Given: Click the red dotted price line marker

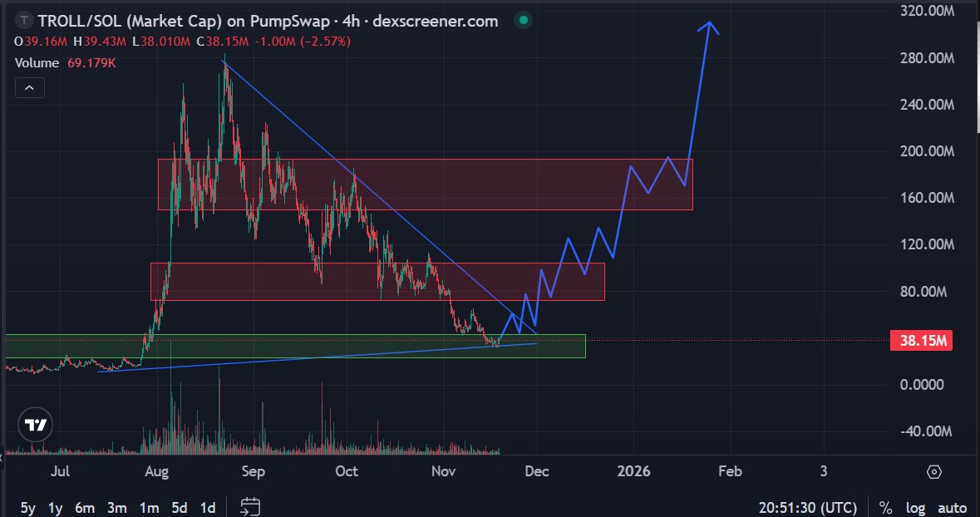Looking at the screenshot, I should (x=748, y=339).
